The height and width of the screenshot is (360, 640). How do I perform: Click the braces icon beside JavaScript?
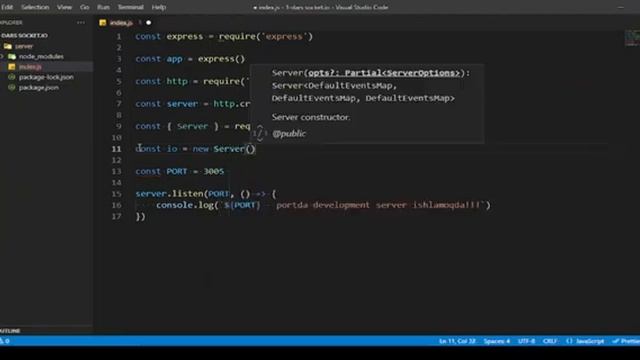(x=569, y=341)
